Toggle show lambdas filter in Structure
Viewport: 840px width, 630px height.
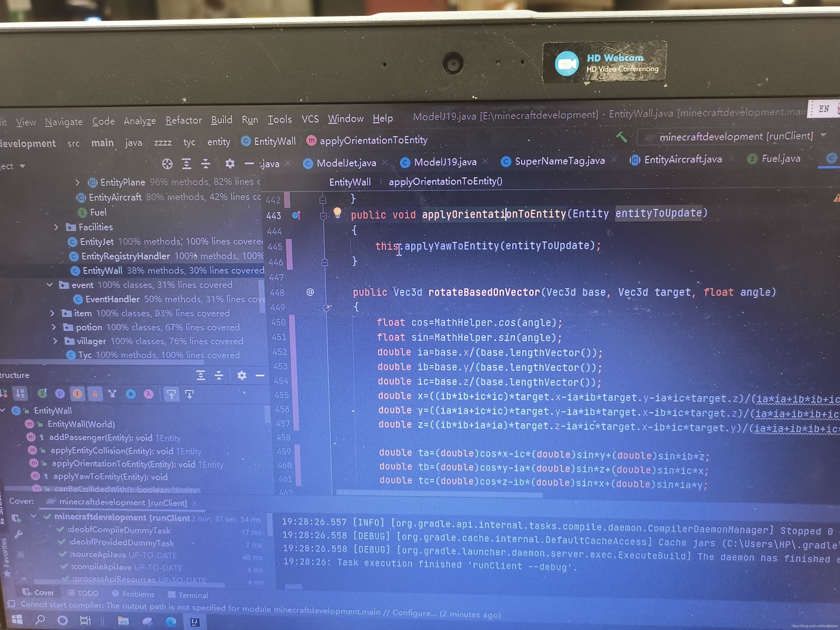(148, 394)
